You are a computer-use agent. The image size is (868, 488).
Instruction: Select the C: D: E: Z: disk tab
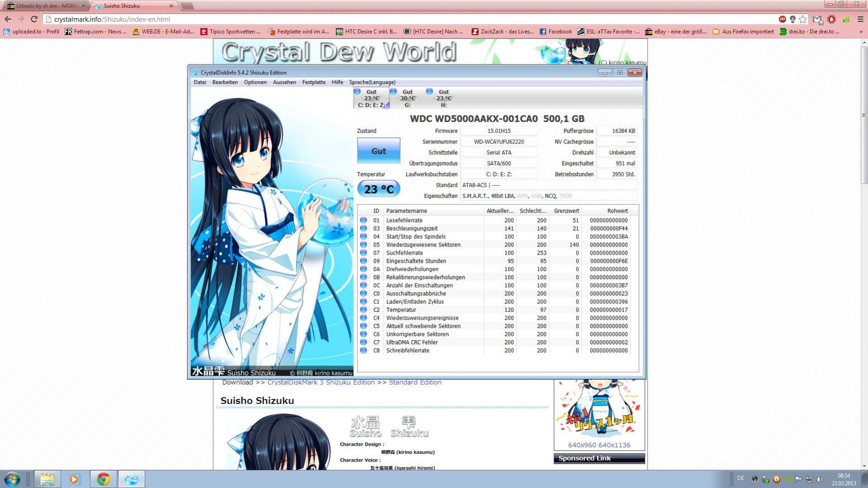(371, 98)
